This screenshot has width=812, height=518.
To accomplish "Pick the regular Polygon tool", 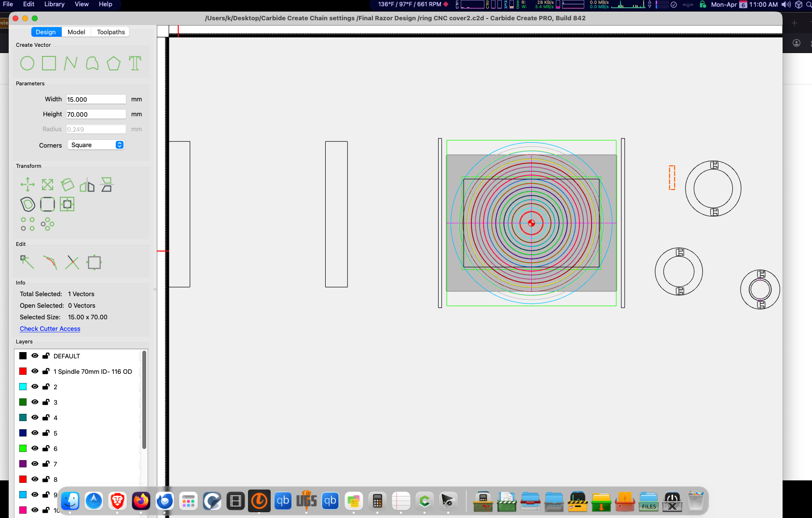I will click(113, 63).
